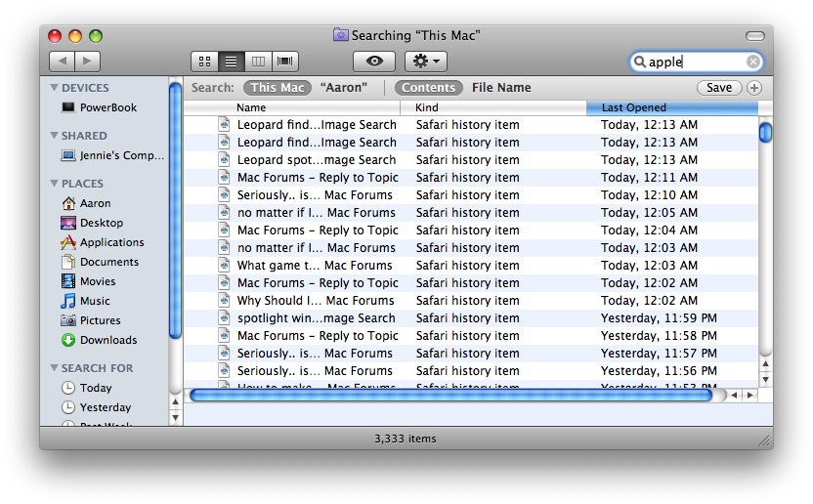Select the Leopard spot...mage Search result

point(471,160)
